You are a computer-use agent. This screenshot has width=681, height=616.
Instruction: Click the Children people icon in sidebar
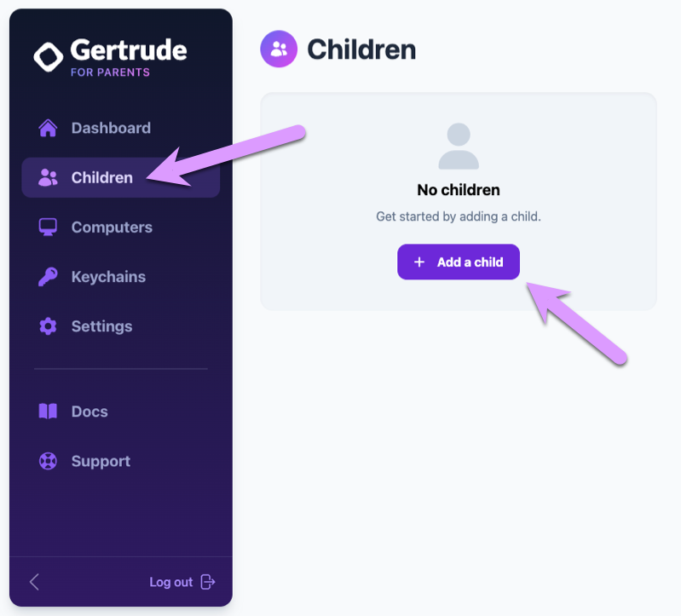tap(48, 177)
